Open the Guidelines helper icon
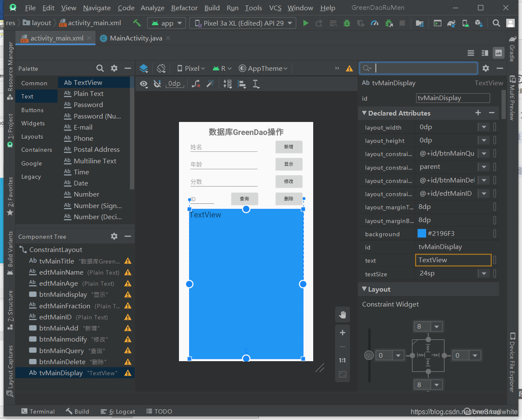522x420 pixels. (x=256, y=84)
